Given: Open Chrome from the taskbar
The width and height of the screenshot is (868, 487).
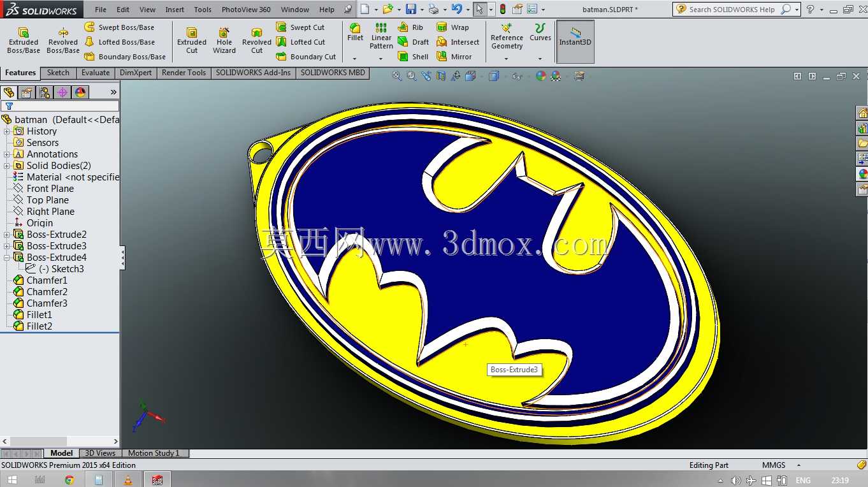Looking at the screenshot, I should 69,480.
